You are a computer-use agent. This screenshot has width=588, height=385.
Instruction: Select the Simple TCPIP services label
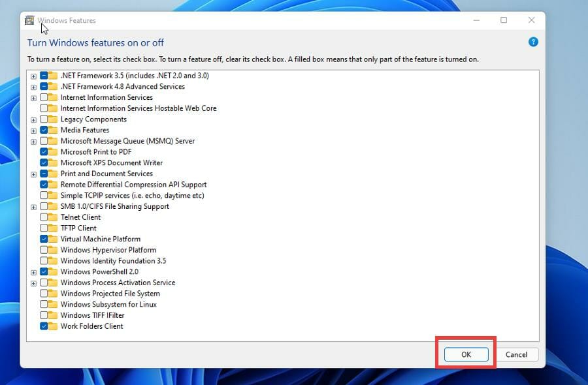click(x=133, y=195)
